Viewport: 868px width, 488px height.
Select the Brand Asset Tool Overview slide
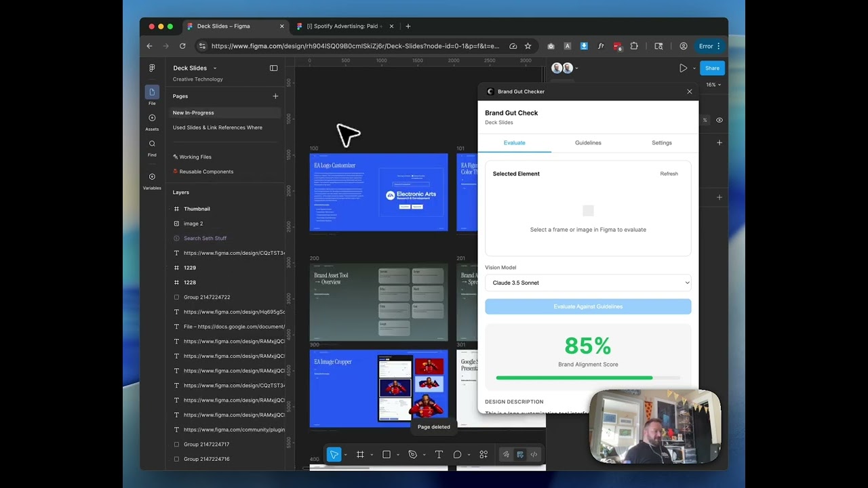pyautogui.click(x=378, y=302)
